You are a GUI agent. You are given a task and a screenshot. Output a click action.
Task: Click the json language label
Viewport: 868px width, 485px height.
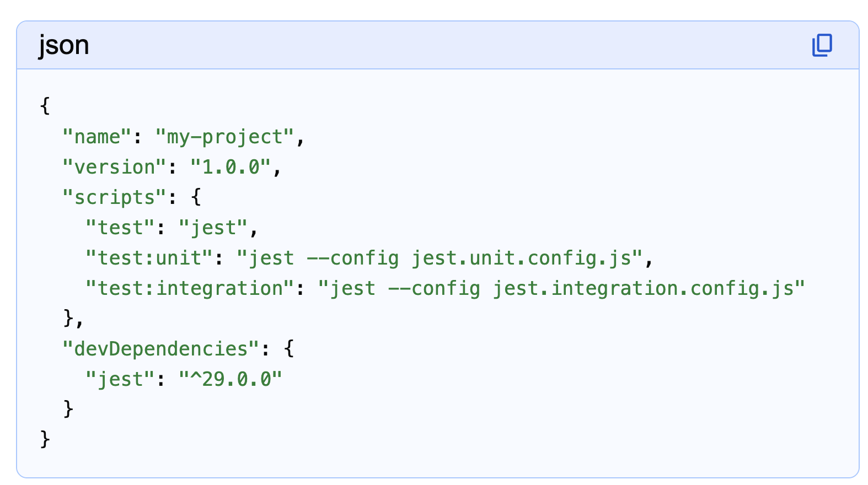click(x=64, y=45)
